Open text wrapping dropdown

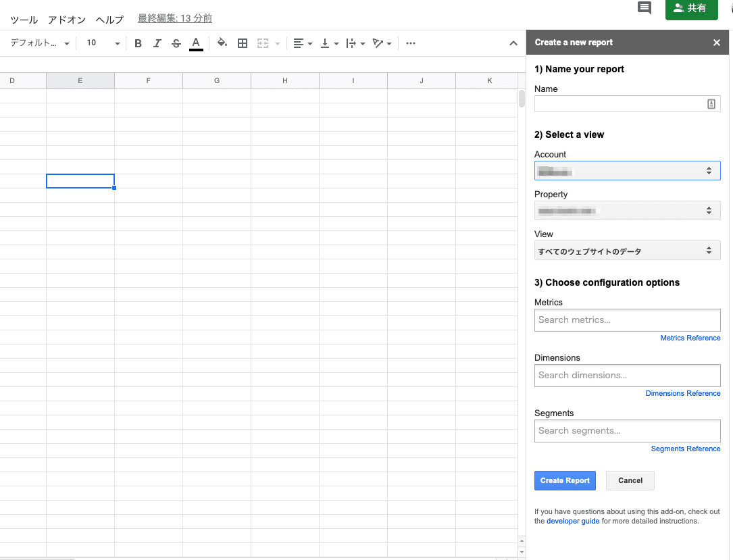(355, 43)
